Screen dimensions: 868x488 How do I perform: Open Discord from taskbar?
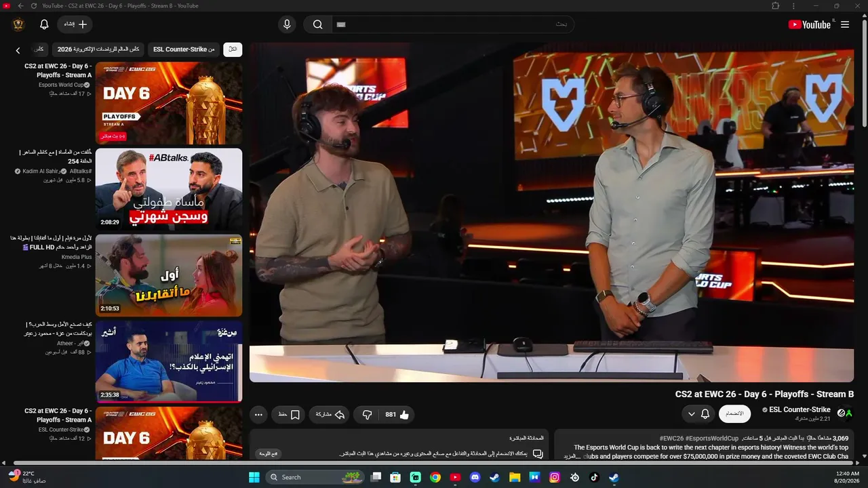click(x=475, y=477)
